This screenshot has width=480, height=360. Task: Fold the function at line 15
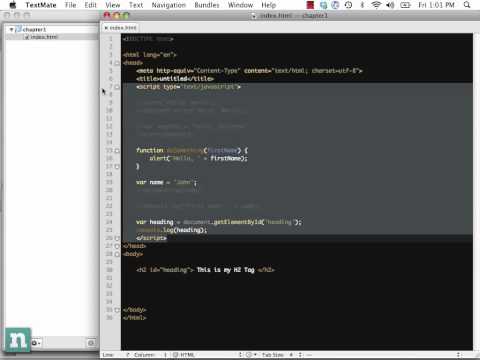[117, 151]
